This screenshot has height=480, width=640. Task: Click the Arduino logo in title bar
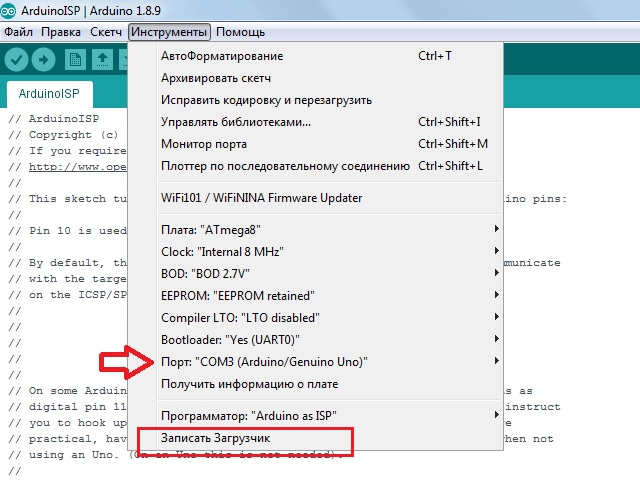(8, 11)
